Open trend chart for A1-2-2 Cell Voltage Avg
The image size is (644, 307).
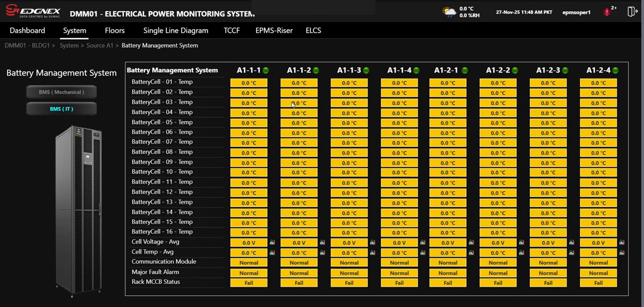pyautogui.click(x=521, y=243)
